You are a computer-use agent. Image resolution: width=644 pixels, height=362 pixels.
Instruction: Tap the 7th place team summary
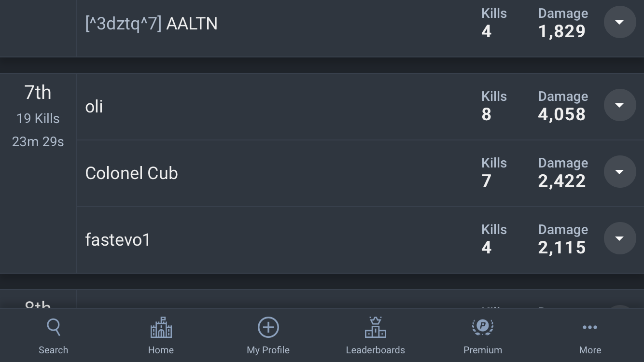pyautogui.click(x=38, y=116)
